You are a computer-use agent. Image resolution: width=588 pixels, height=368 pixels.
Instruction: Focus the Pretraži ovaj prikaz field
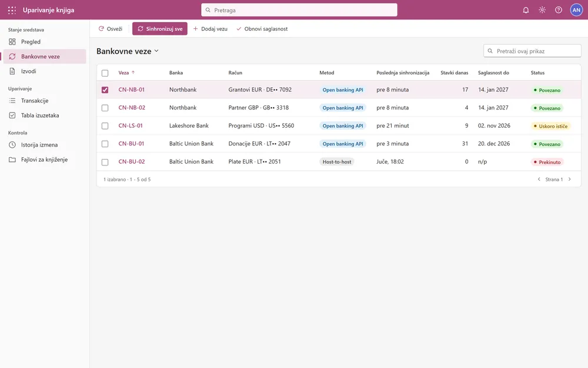tap(532, 51)
